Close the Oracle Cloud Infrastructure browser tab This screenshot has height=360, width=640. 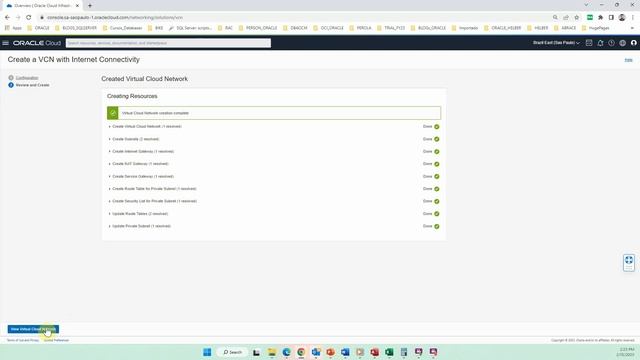tap(77, 6)
